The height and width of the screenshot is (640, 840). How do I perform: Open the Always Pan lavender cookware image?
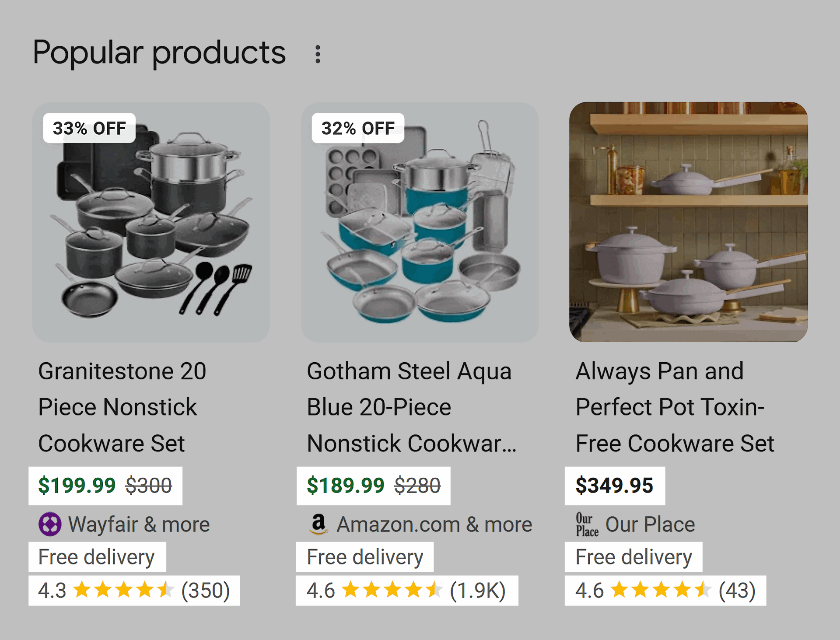click(x=689, y=222)
